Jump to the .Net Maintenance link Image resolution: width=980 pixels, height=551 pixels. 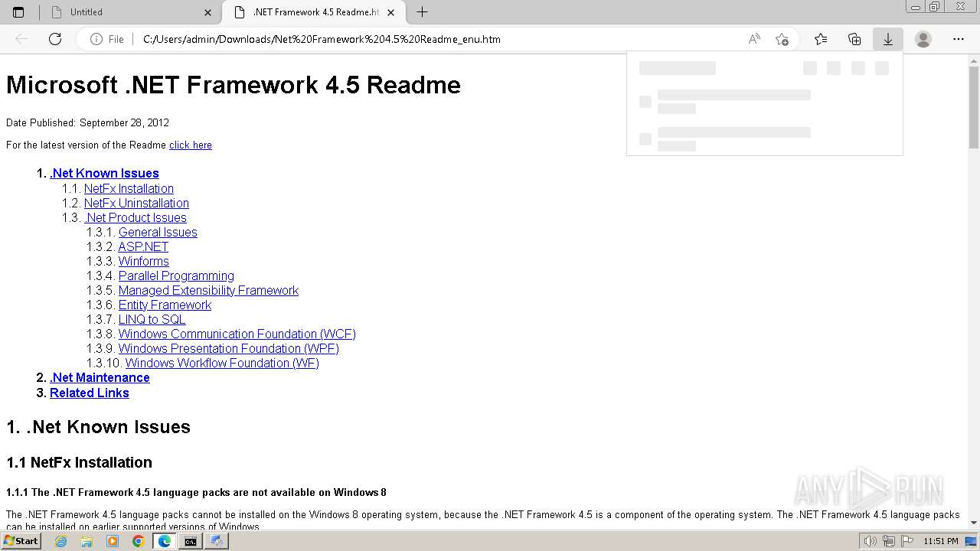[100, 377]
